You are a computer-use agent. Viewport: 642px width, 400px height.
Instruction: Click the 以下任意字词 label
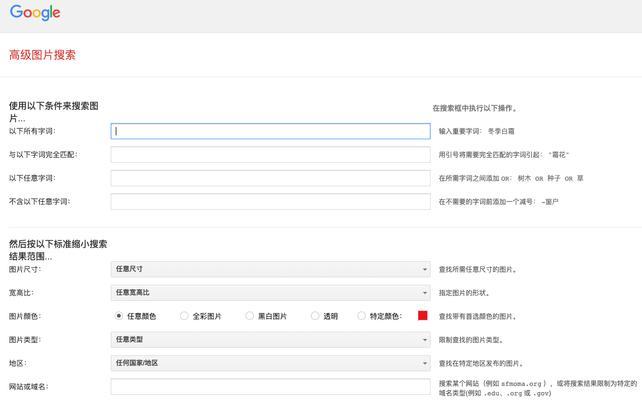(x=32, y=178)
